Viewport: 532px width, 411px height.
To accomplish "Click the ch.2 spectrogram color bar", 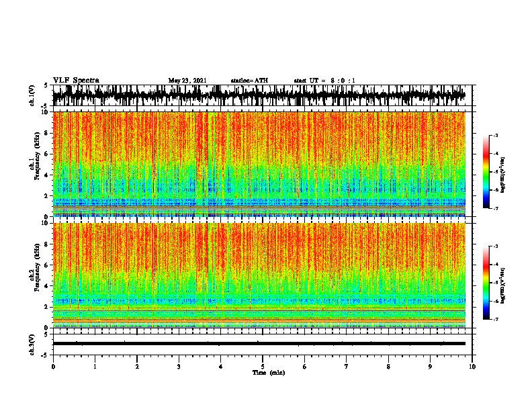I will coord(486,283).
